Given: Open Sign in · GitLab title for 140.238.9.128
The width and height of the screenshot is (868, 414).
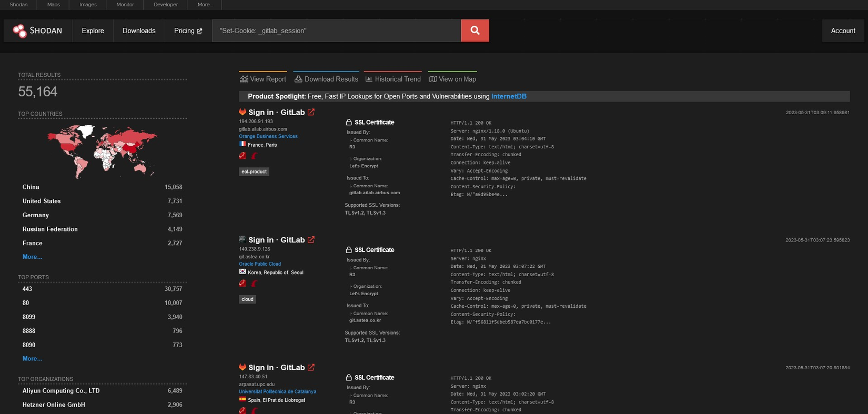Looking at the screenshot, I should tap(277, 240).
